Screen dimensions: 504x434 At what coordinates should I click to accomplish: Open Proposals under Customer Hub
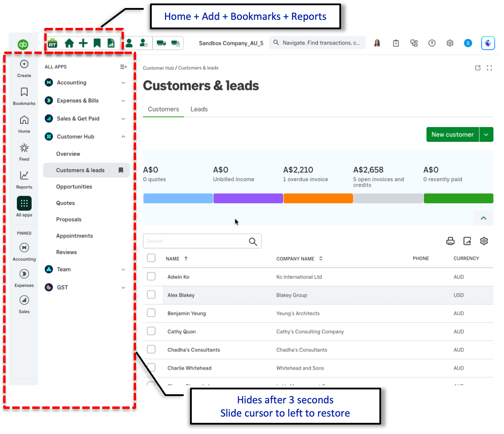(x=69, y=219)
